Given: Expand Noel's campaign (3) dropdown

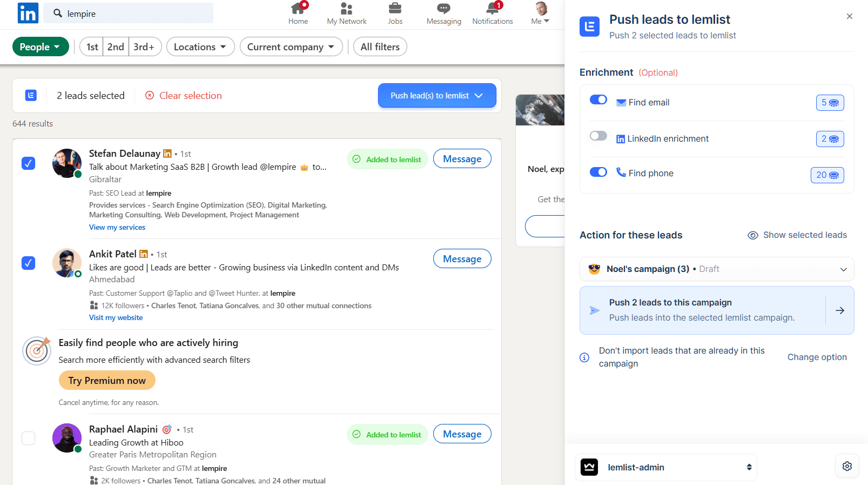Looking at the screenshot, I should [717, 269].
